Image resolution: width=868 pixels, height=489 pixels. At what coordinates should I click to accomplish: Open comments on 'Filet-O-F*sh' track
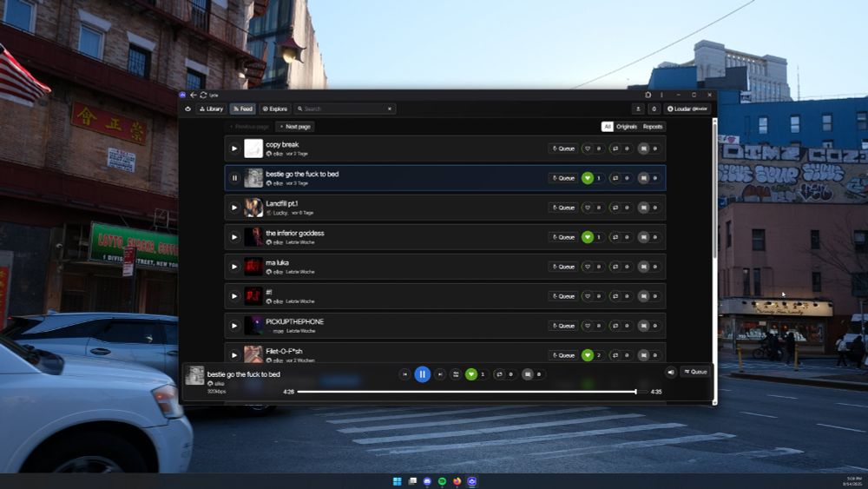(x=643, y=355)
